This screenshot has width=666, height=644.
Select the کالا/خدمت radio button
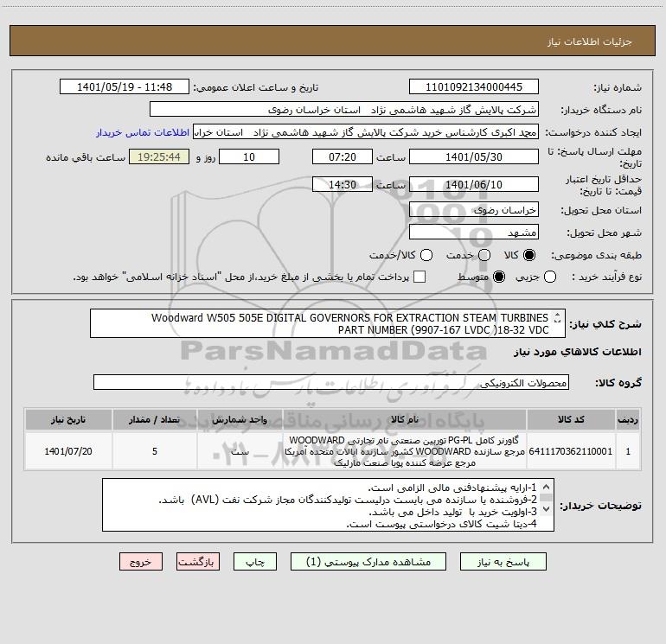tap(426, 255)
